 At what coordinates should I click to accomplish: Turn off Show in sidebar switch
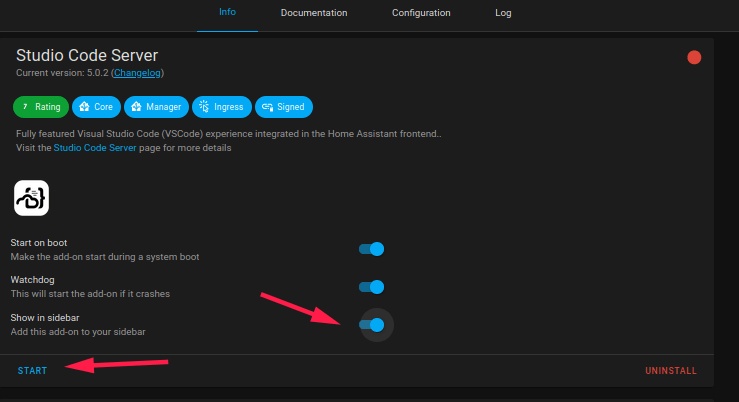[371, 325]
